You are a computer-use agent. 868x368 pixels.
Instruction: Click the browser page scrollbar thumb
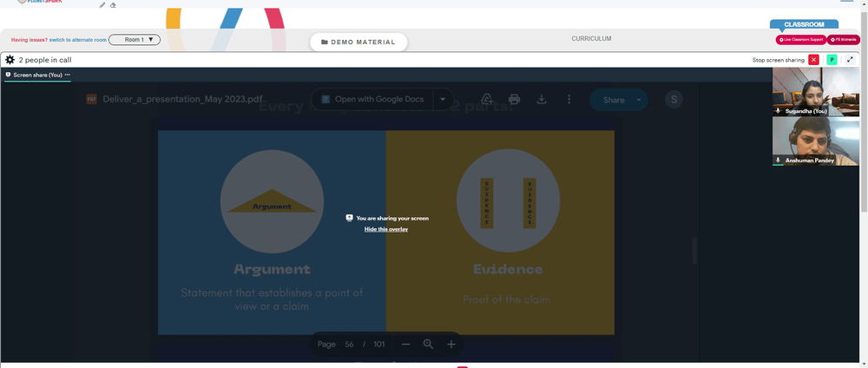865,111
